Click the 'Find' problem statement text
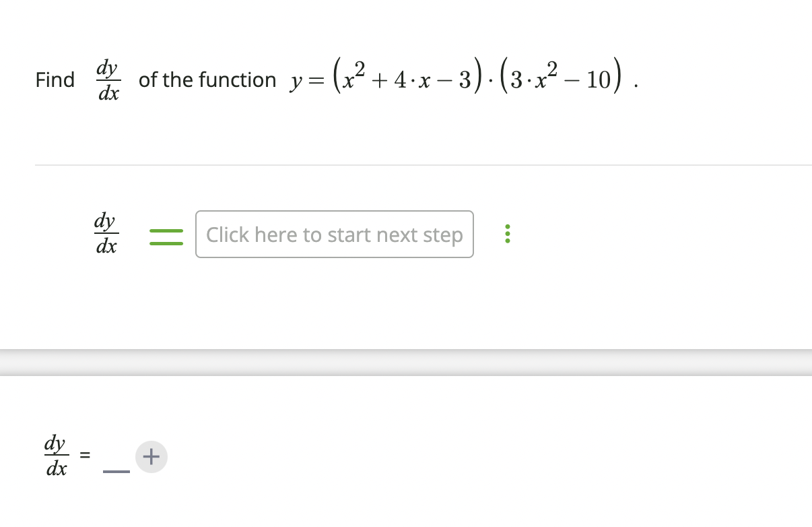This screenshot has width=812, height=527. click(x=55, y=80)
